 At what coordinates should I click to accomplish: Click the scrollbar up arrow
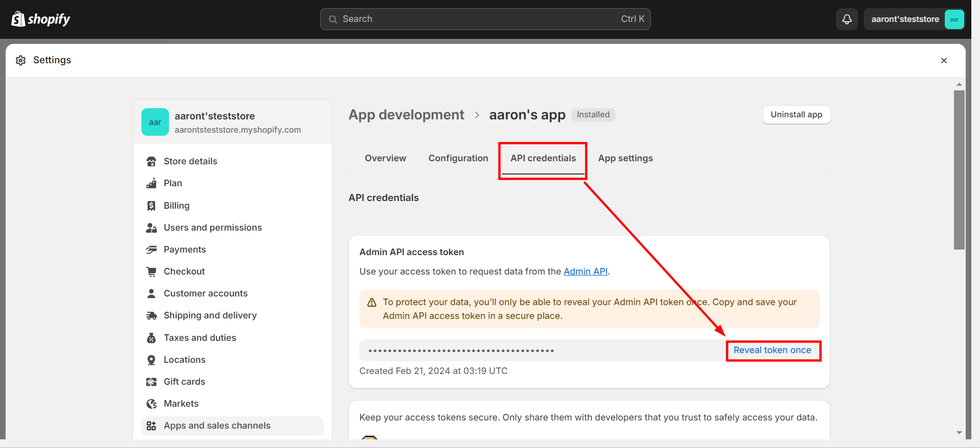959,84
